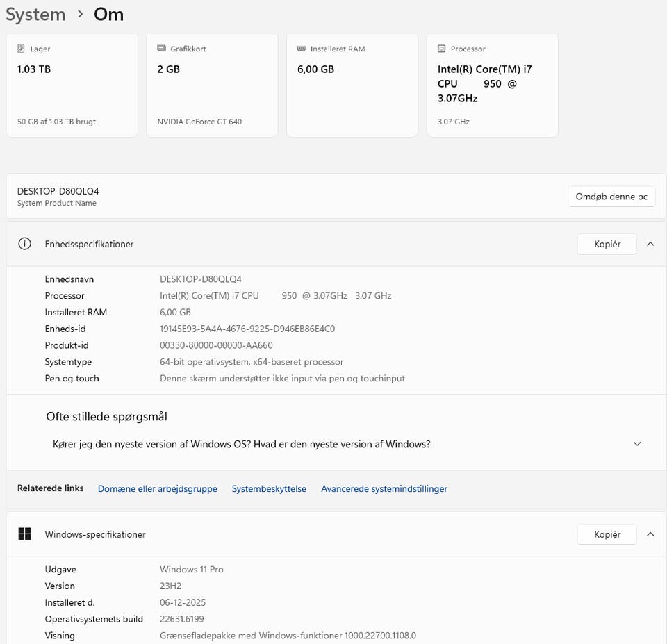Click the storage (Lager) icon
Screen dimensions: 667x644
coord(22,49)
